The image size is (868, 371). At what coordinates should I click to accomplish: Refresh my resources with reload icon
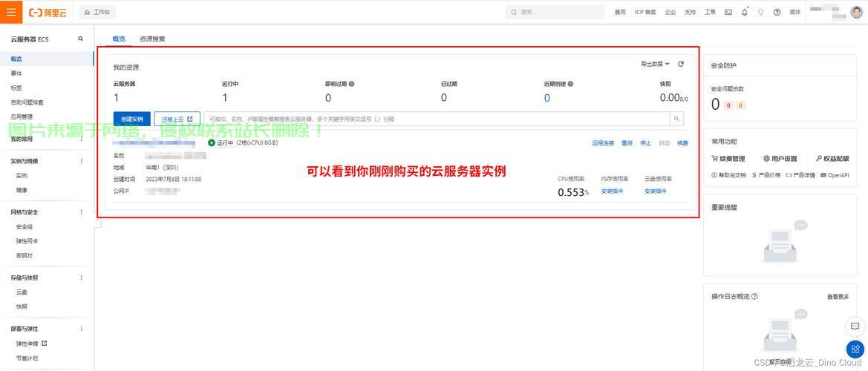[x=681, y=64]
